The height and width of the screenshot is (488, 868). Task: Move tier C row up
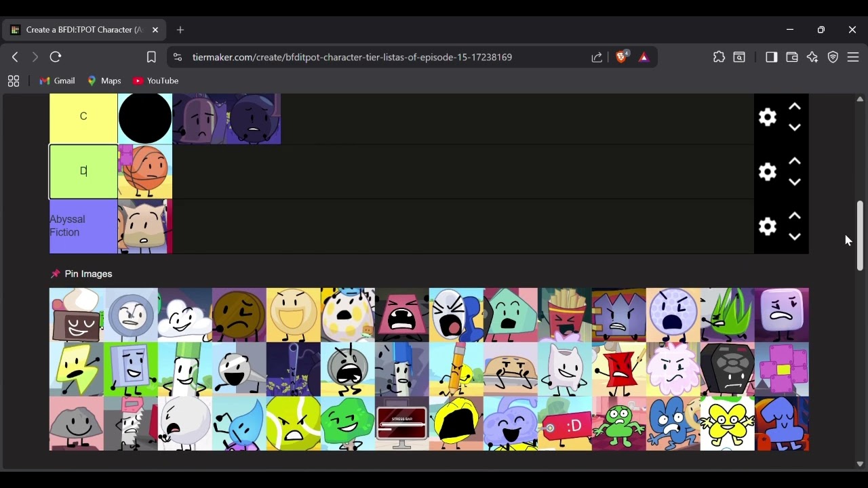[795, 107]
